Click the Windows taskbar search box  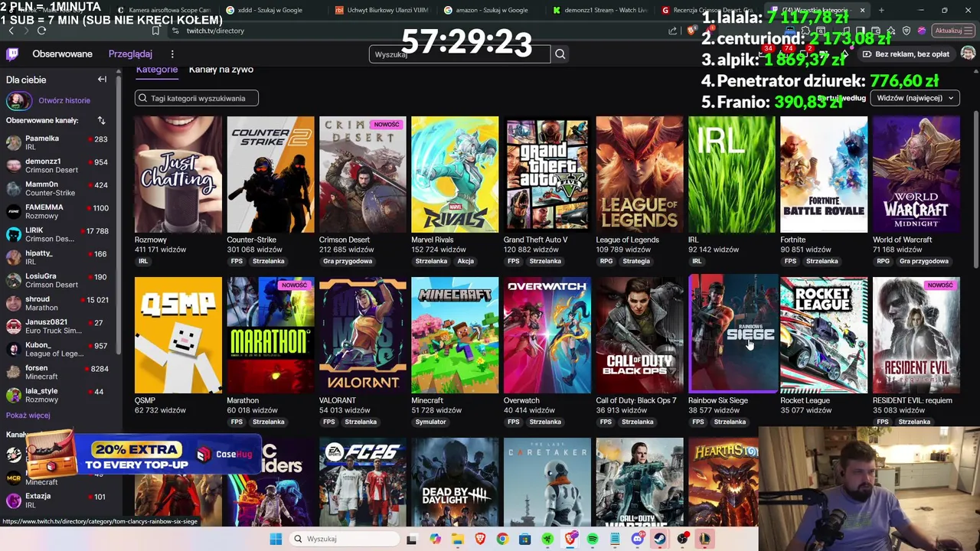344,539
